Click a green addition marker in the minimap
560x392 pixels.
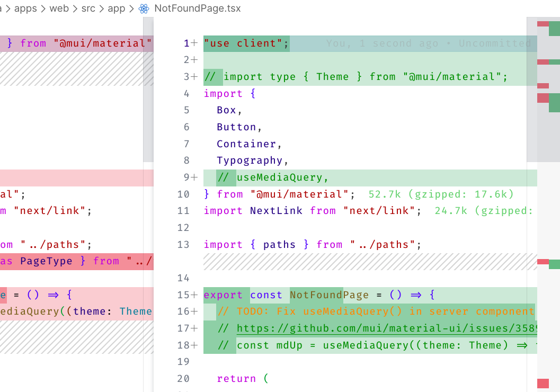tap(554, 29)
